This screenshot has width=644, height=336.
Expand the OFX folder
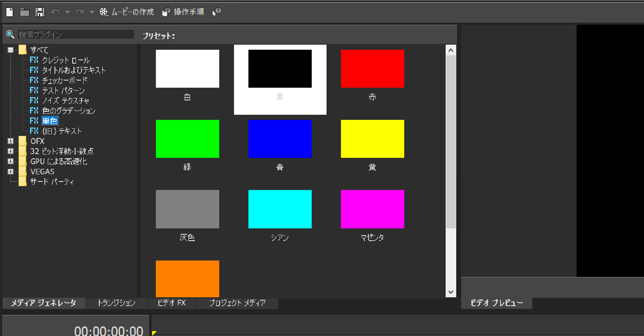point(11,141)
